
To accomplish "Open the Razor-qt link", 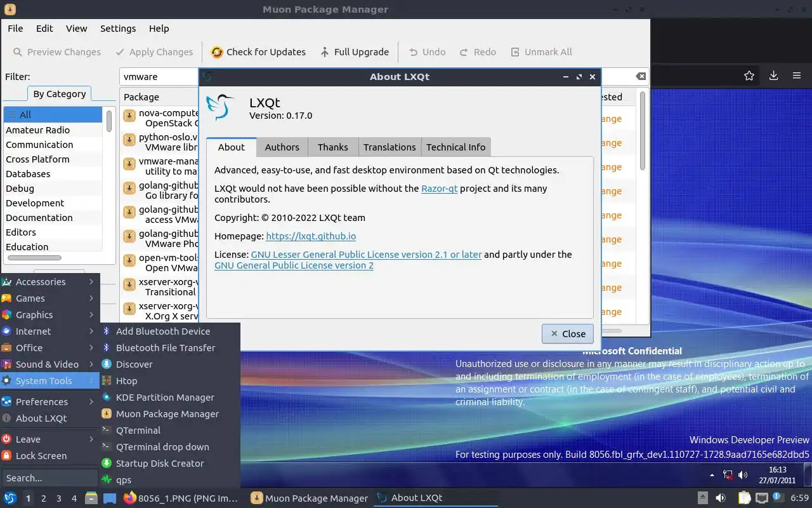I will point(439,188).
